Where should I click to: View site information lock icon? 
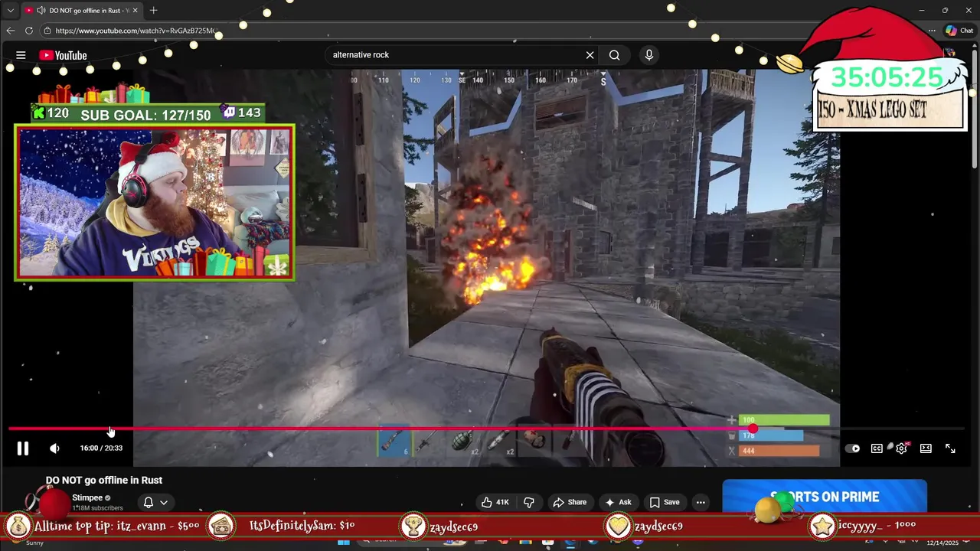[x=47, y=31]
